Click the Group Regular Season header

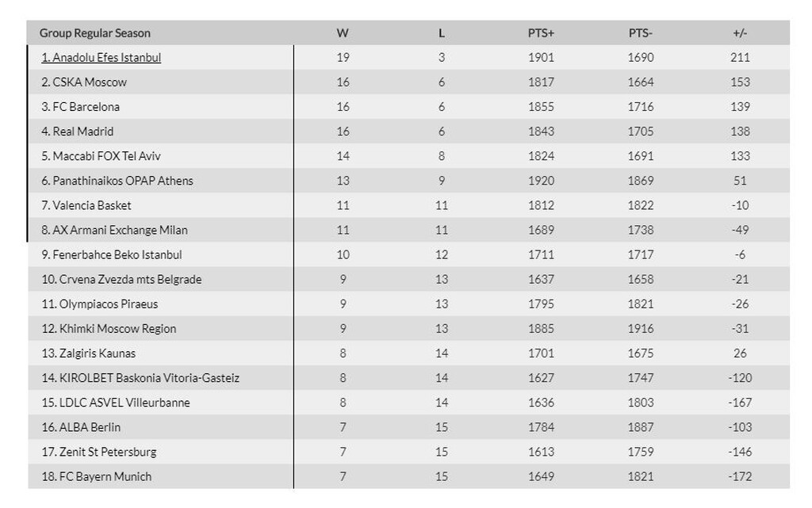[x=95, y=33]
